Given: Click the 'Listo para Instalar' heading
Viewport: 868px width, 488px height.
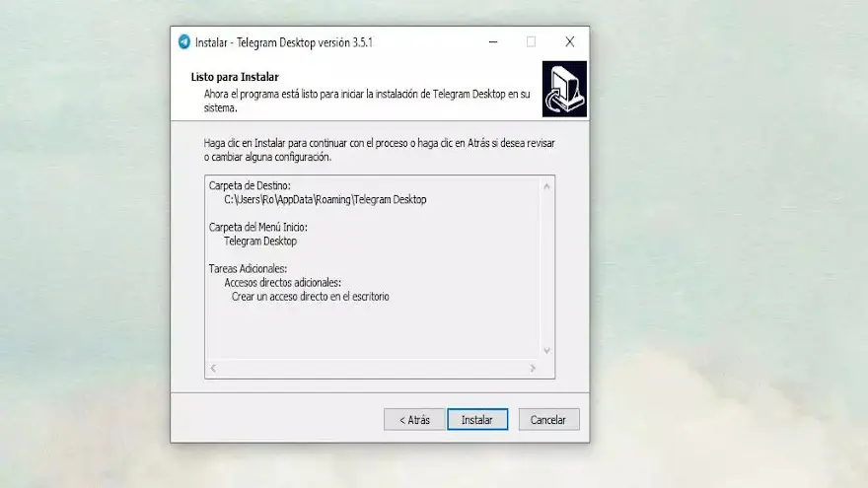Looking at the screenshot, I should point(235,77).
